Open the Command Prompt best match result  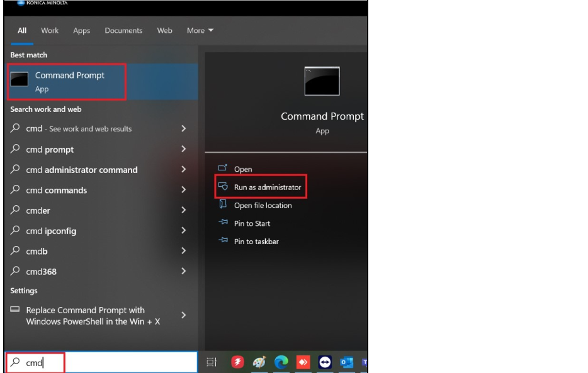(103, 82)
